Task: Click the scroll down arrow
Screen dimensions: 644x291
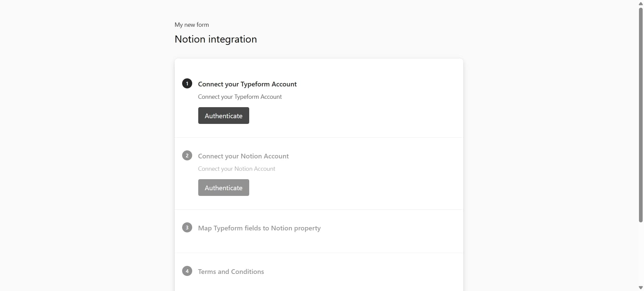Action: [x=640, y=287]
